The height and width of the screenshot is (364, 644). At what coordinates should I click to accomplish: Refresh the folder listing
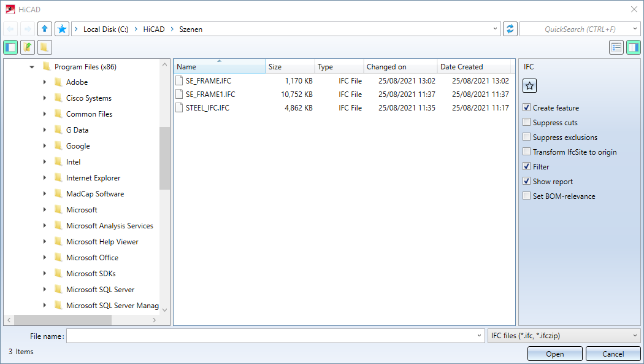pyautogui.click(x=510, y=29)
